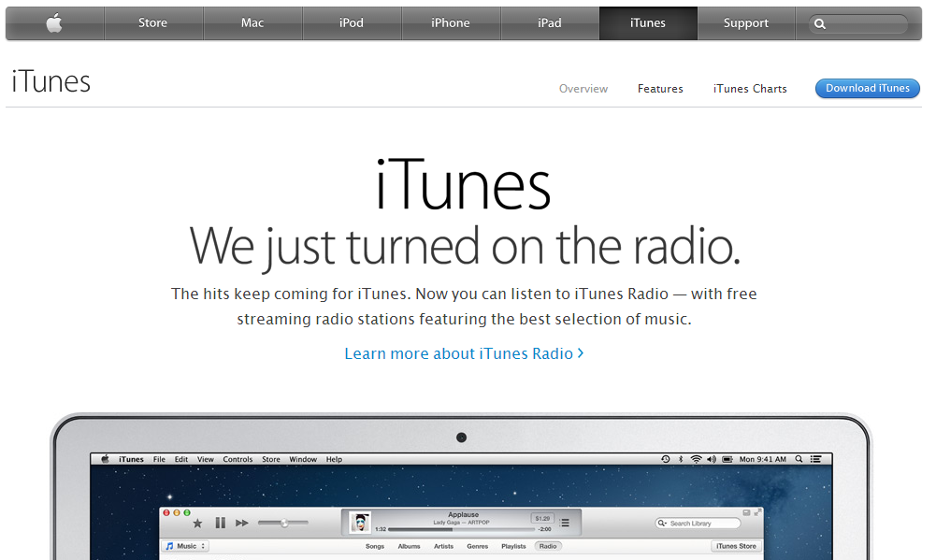Click the magnifier icon in the site search
936x560 pixels.
(x=820, y=24)
